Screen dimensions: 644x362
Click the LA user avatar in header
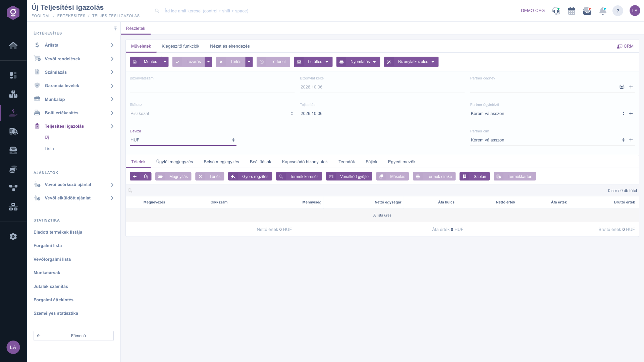[x=635, y=11]
